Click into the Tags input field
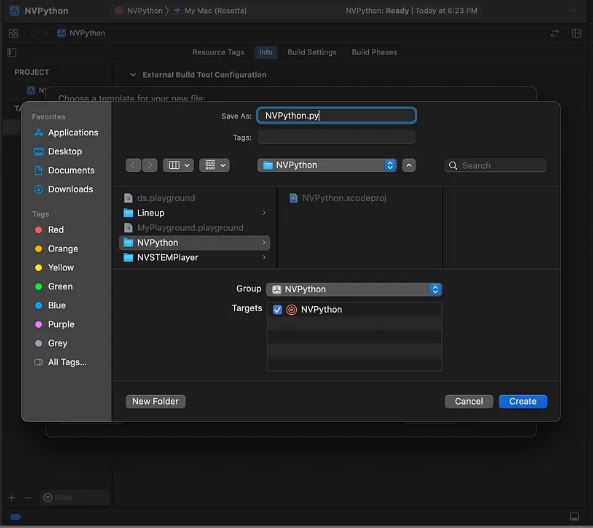 pos(336,137)
